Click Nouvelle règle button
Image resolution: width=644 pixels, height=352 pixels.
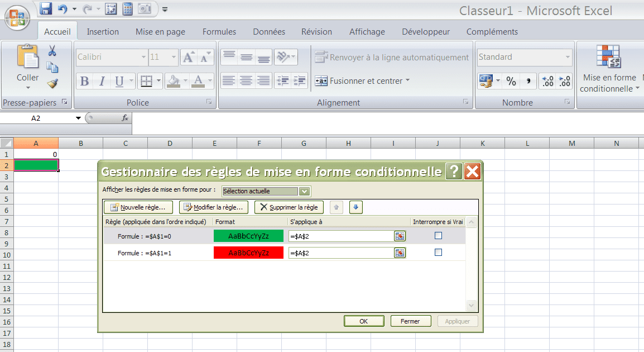(x=138, y=207)
